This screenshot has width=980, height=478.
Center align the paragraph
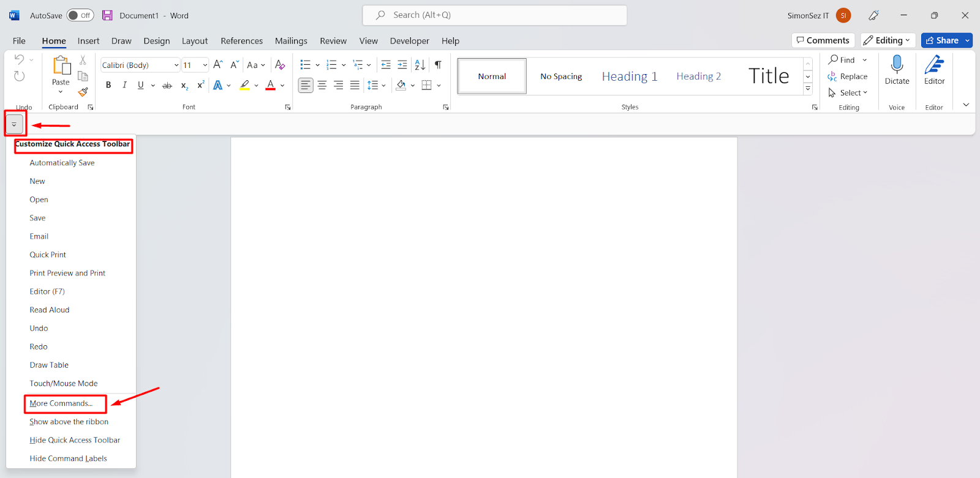coord(322,85)
